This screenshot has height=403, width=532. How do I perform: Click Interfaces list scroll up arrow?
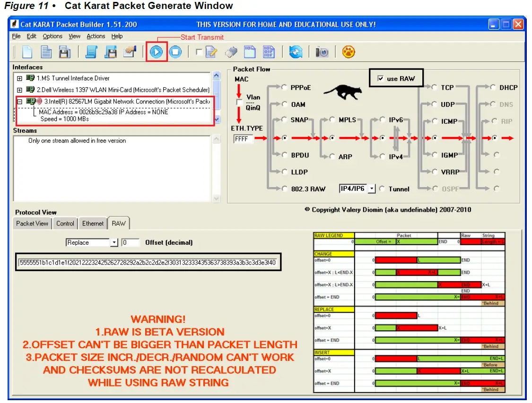216,75
